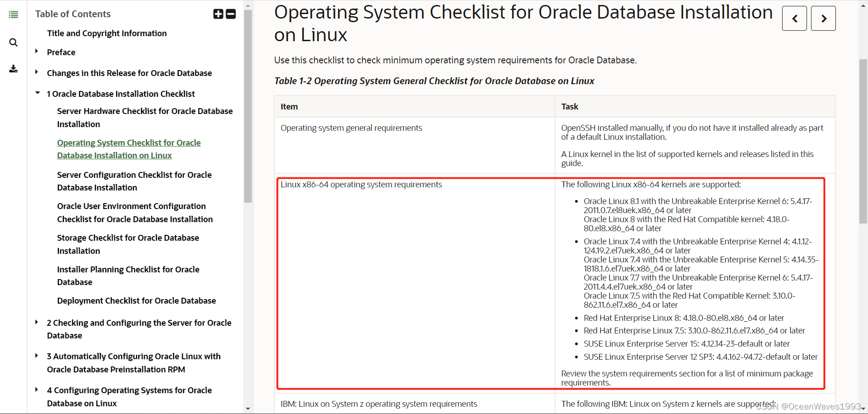Click the TOC scrollbar up arrow

(x=248, y=5)
